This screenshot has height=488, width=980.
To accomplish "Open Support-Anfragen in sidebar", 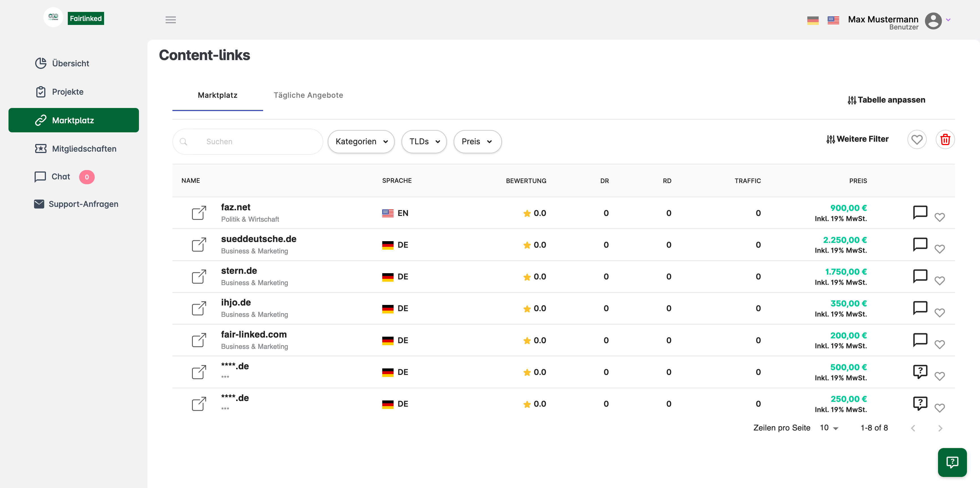I will point(76,204).
